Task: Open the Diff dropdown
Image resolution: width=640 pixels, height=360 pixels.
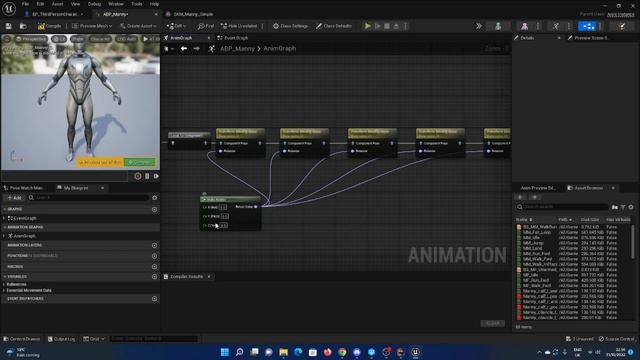Action: pos(176,26)
